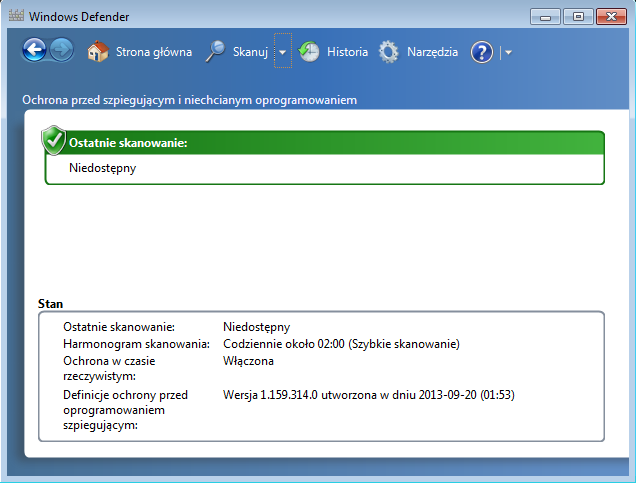Click 'Harmonogram skanowania:' label
Image resolution: width=636 pixels, height=483 pixels.
pyautogui.click(x=136, y=344)
